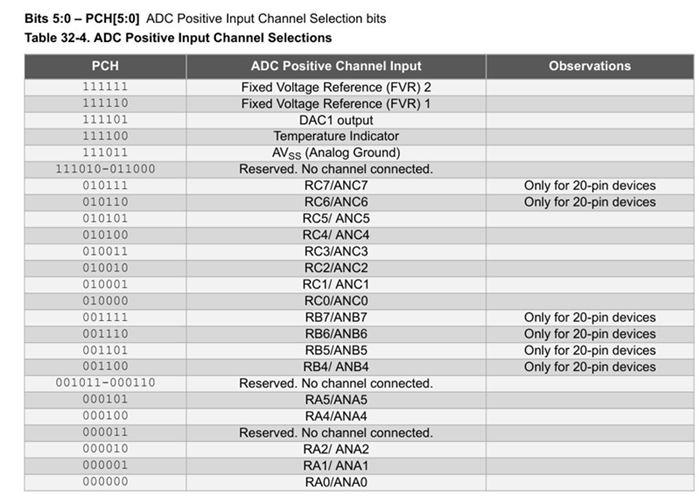
Task: Click the ADC Positive Channel Input header
Action: [336, 66]
